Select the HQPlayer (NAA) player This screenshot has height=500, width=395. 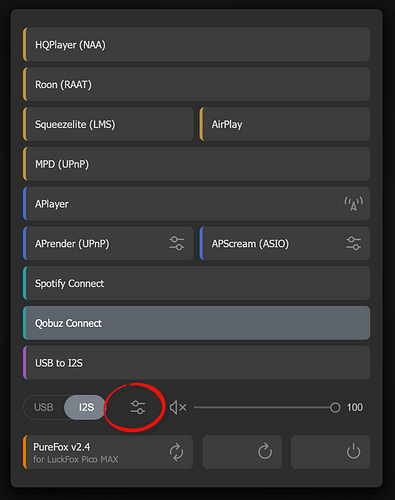click(196, 45)
